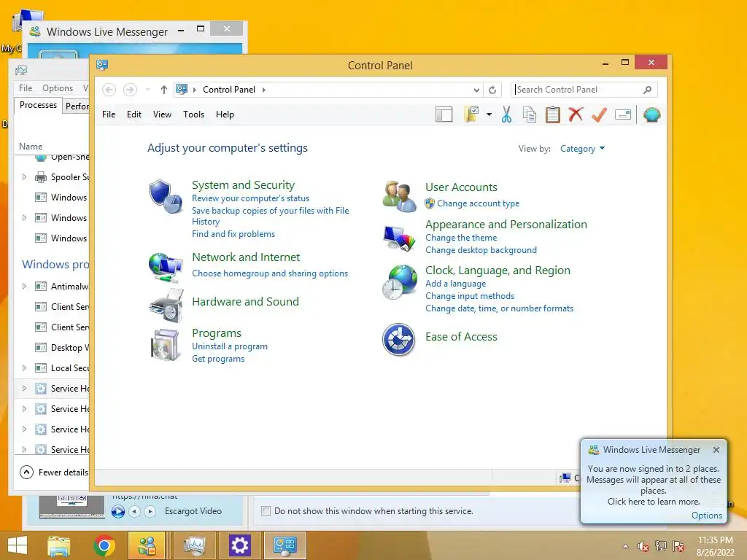Screen dimensions: 747x560
Task: Open Task Manager taskbar button
Action: [x=194, y=545]
